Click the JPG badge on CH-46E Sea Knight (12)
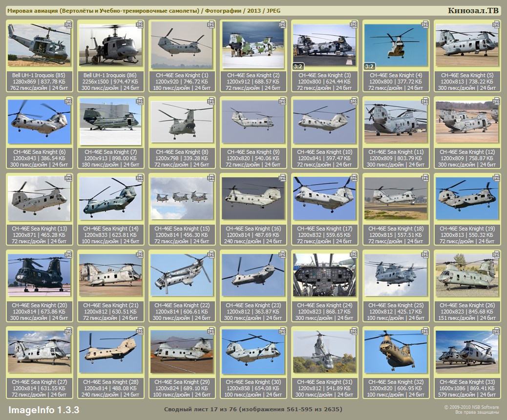The image size is (507, 420). click(x=496, y=101)
